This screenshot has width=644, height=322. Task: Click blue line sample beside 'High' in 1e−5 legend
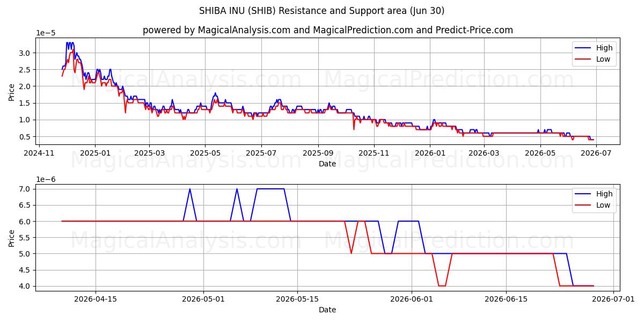click(x=583, y=48)
